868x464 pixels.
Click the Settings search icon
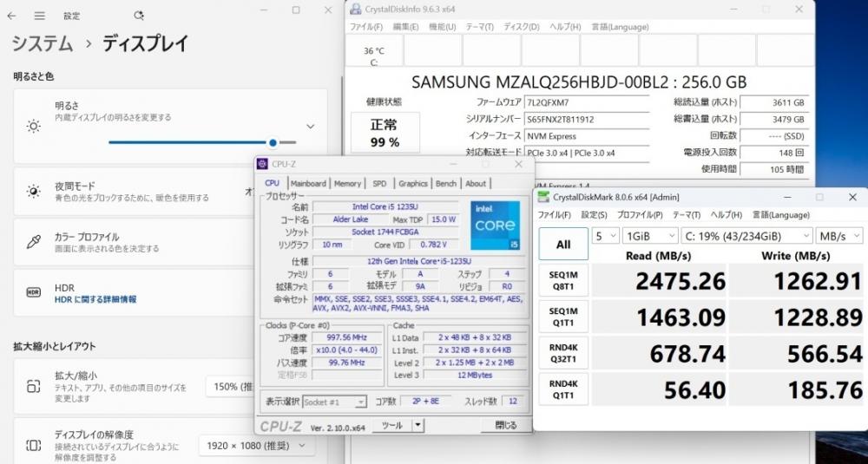click(x=139, y=16)
